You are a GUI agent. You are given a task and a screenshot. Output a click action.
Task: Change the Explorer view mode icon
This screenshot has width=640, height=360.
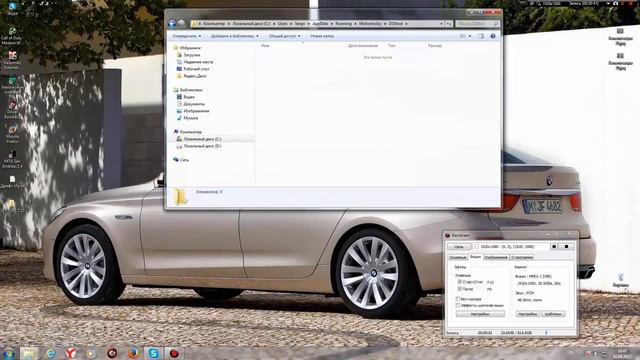click(462, 36)
